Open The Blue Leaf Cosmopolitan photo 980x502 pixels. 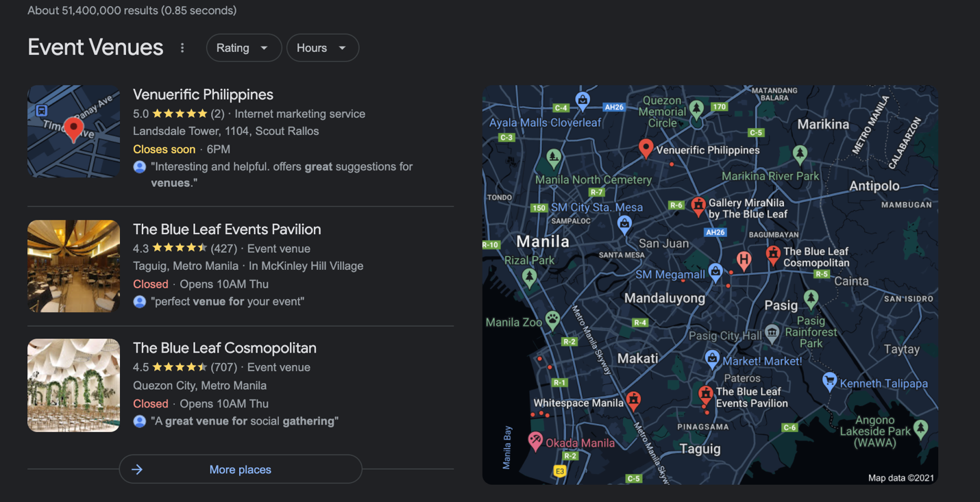[x=73, y=386]
